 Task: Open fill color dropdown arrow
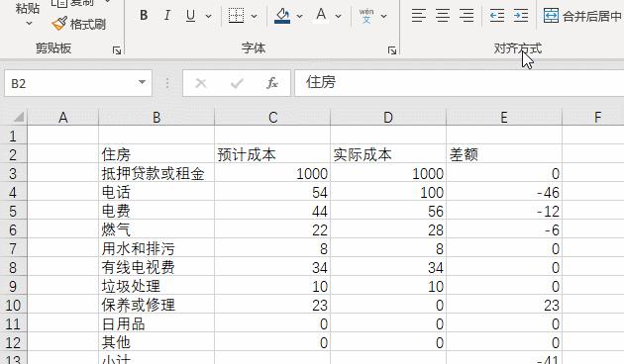300,16
